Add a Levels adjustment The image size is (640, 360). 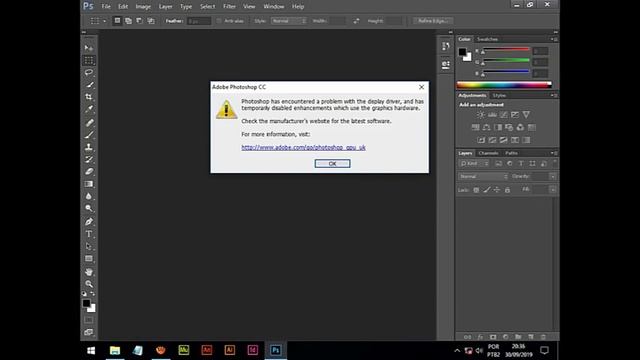[x=493, y=115]
